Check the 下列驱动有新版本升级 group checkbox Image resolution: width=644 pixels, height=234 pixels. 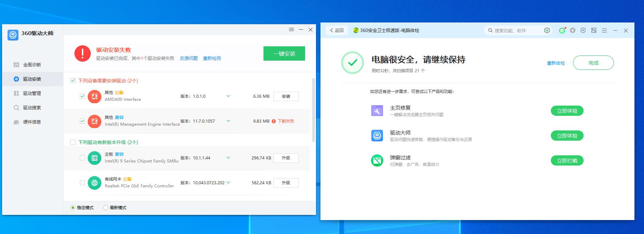(x=73, y=142)
